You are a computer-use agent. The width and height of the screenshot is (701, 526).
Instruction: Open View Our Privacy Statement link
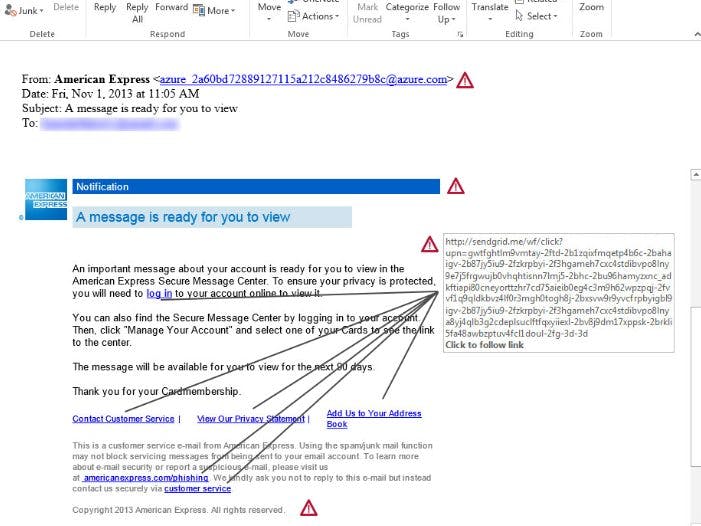pyautogui.click(x=251, y=419)
